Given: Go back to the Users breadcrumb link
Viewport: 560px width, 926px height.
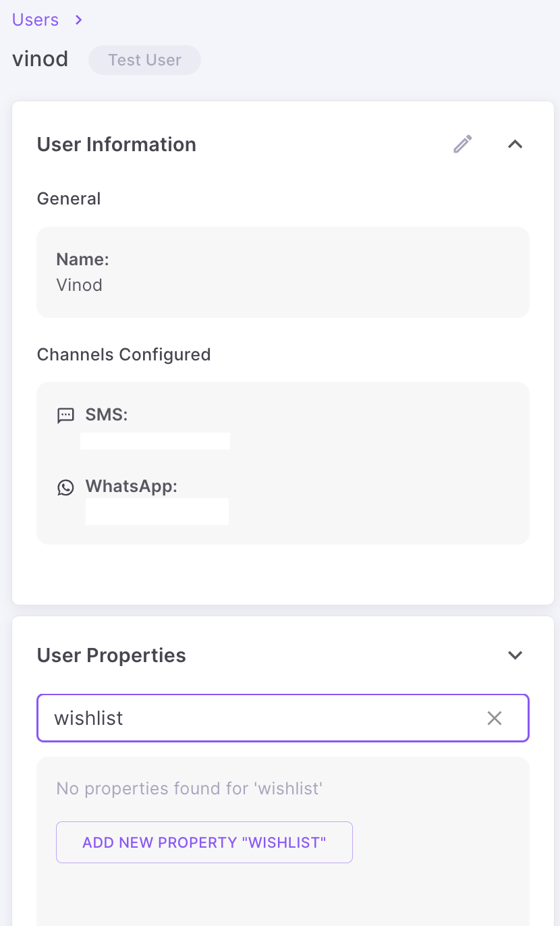Looking at the screenshot, I should pos(35,20).
